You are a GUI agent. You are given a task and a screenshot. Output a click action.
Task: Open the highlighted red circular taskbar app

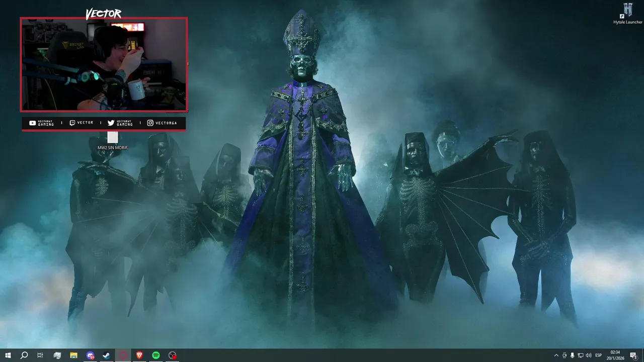(123, 355)
